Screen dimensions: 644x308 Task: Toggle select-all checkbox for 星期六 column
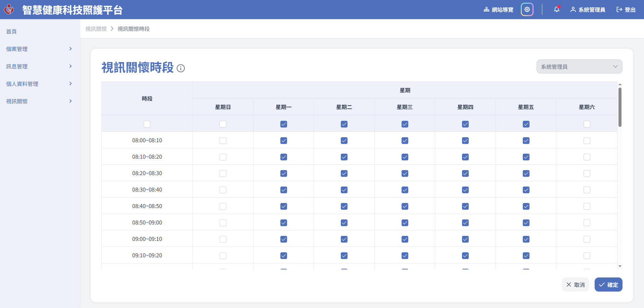pyautogui.click(x=587, y=124)
